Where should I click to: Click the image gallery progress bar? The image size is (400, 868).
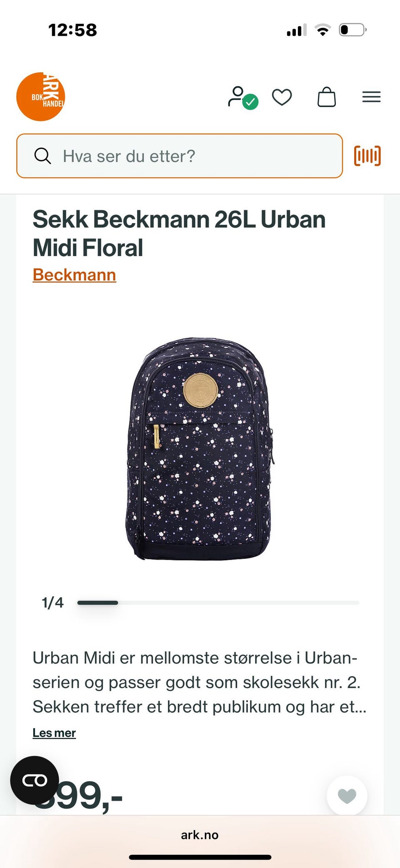[x=218, y=603]
